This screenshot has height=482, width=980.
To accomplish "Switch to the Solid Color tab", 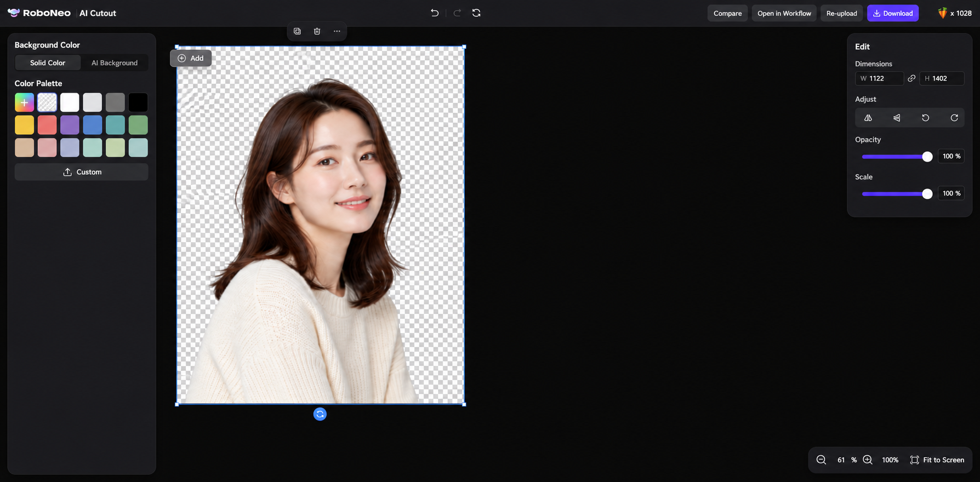I will point(48,63).
